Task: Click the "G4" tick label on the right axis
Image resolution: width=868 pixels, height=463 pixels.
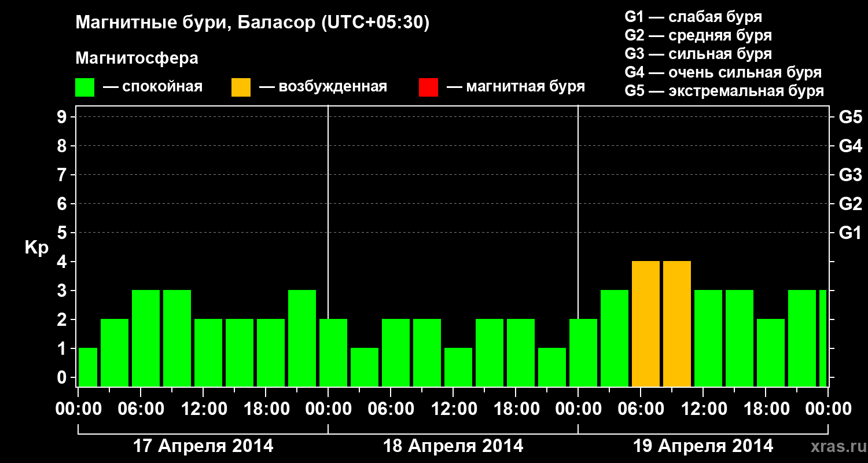Action: click(x=850, y=146)
